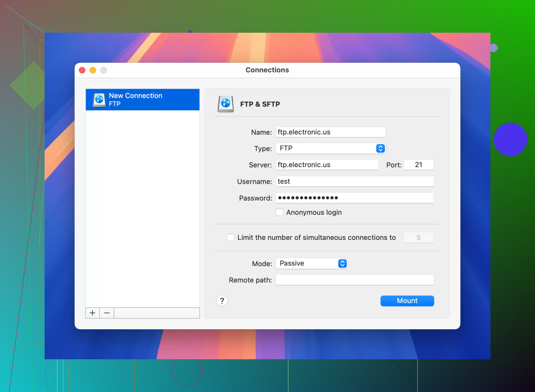Click the Mode: label

click(262, 264)
